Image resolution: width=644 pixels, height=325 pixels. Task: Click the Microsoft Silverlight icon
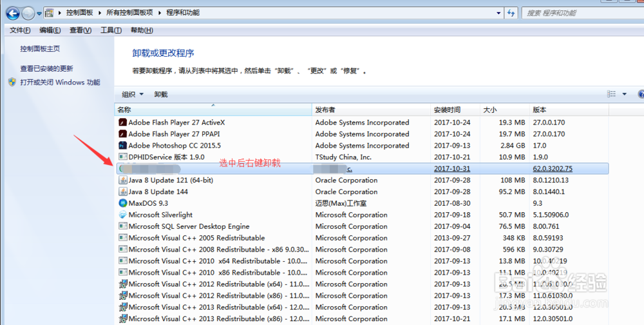[x=122, y=215]
